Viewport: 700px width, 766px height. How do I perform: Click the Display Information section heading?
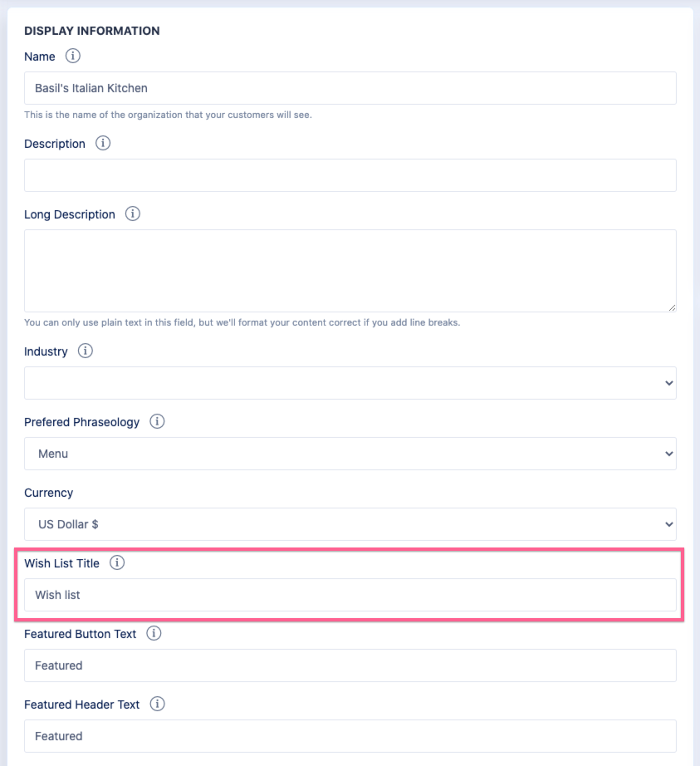click(92, 31)
